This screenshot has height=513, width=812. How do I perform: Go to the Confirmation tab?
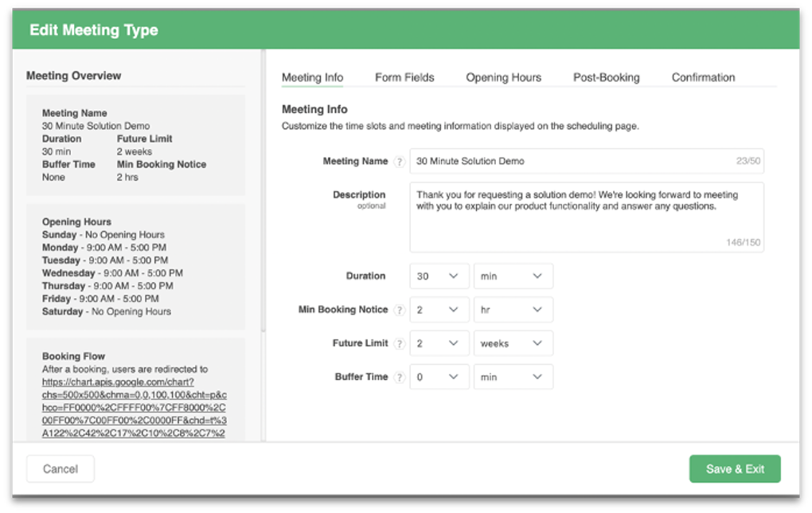coord(703,77)
